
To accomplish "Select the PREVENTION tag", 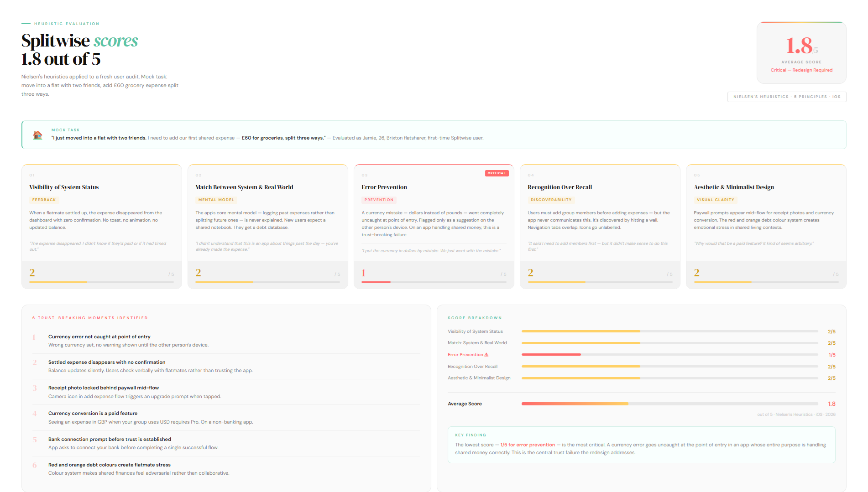I will click(379, 200).
